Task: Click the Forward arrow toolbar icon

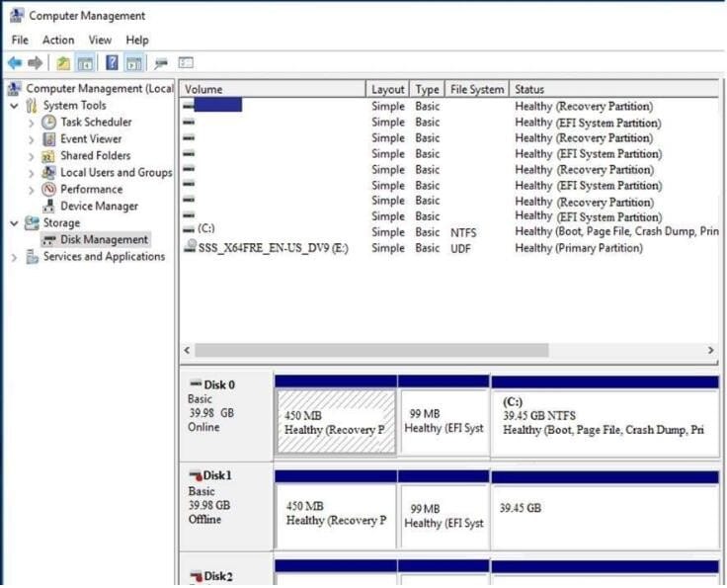Action: tap(36, 63)
